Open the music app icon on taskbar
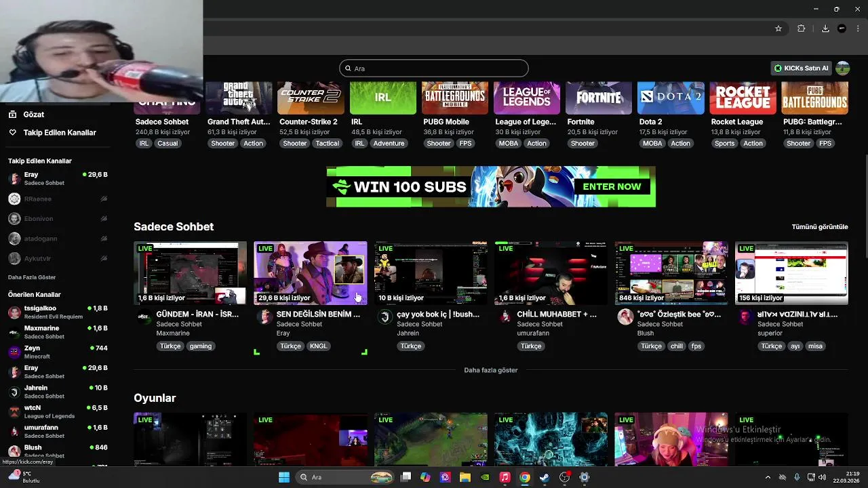 pyautogui.click(x=505, y=477)
